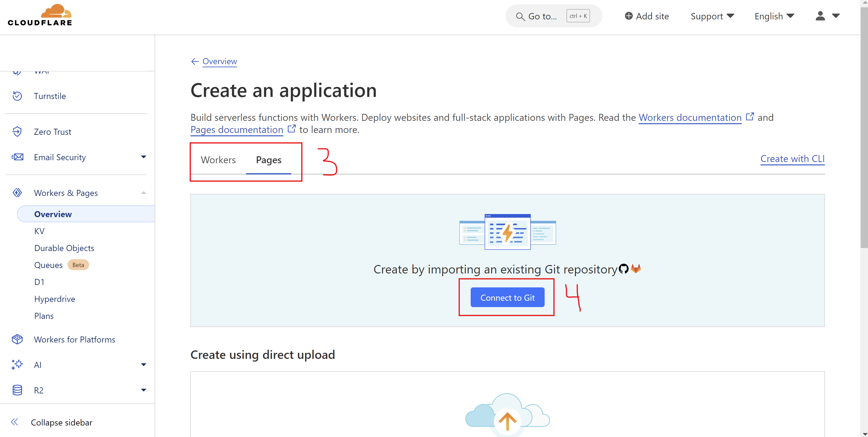Open the Pages documentation link
The height and width of the screenshot is (437, 868).
point(236,130)
